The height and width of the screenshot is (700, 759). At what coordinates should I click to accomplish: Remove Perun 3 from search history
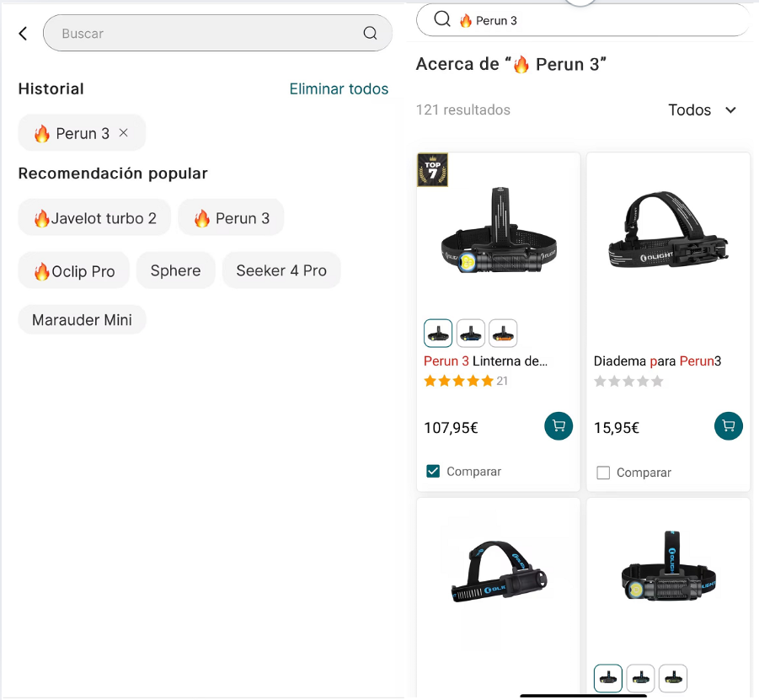click(x=124, y=132)
